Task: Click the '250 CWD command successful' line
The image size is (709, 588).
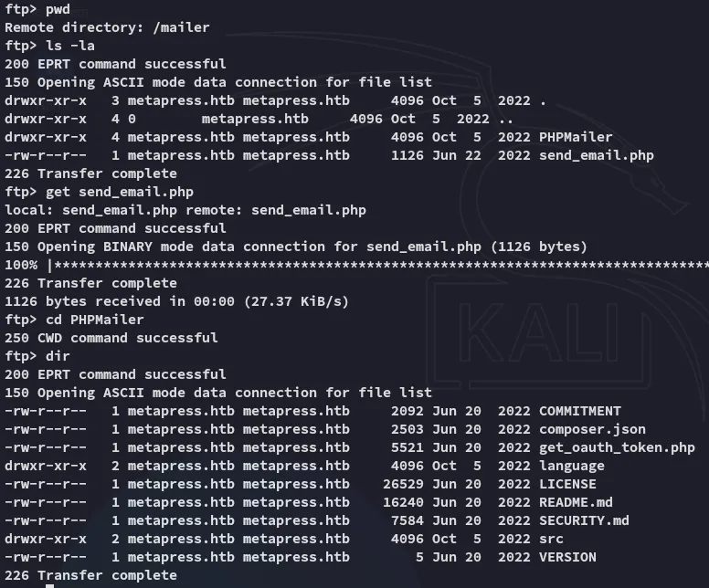Action: (111, 338)
